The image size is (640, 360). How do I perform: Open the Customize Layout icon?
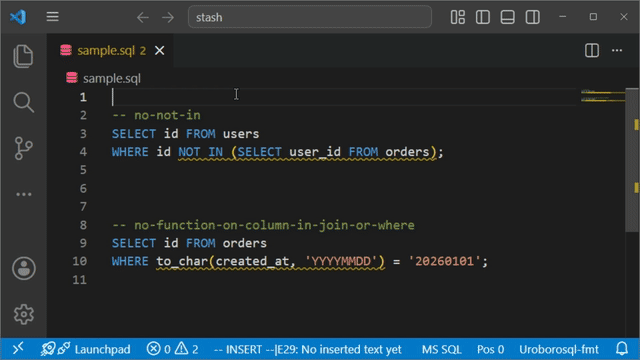(x=458, y=17)
